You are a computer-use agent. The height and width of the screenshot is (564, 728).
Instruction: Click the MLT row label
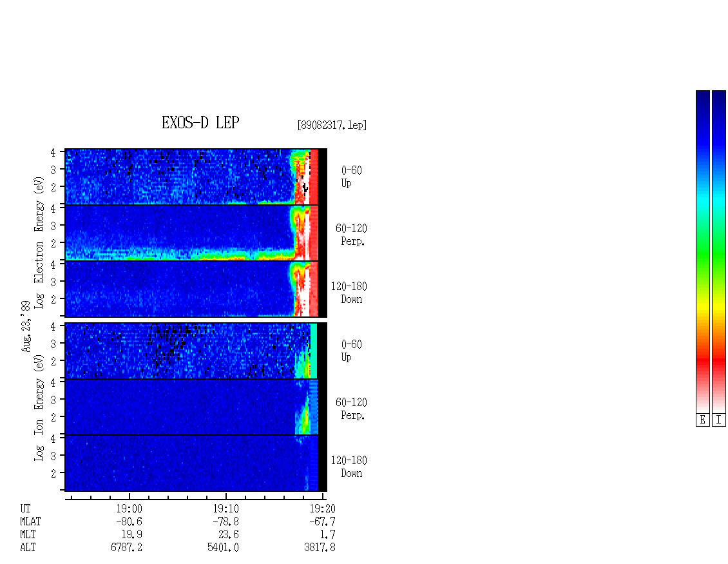pos(28,534)
